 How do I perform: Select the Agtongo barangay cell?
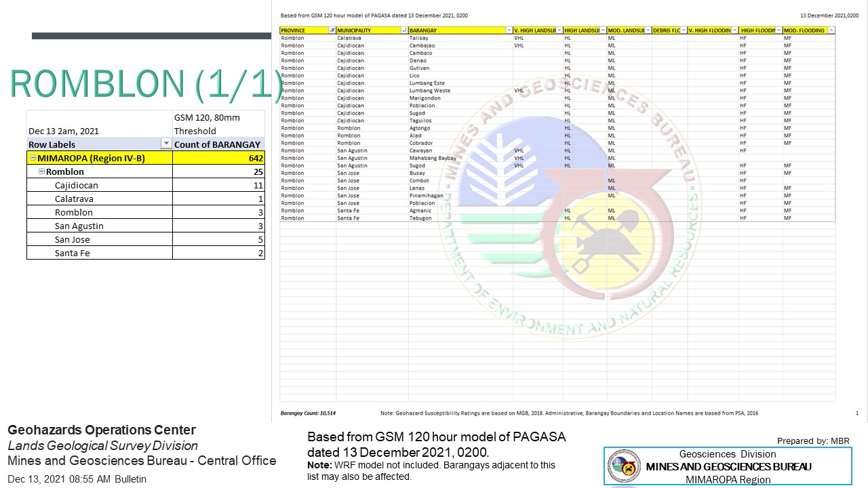(460, 128)
